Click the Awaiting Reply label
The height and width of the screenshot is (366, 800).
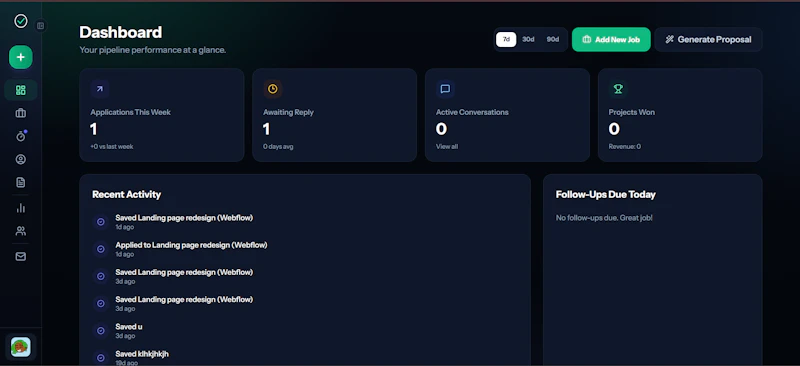288,112
